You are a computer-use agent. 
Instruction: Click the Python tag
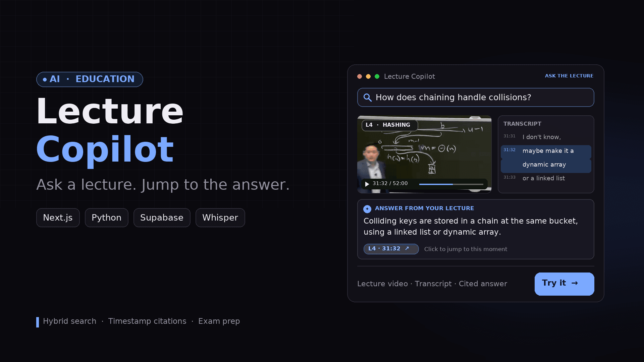[x=107, y=218]
